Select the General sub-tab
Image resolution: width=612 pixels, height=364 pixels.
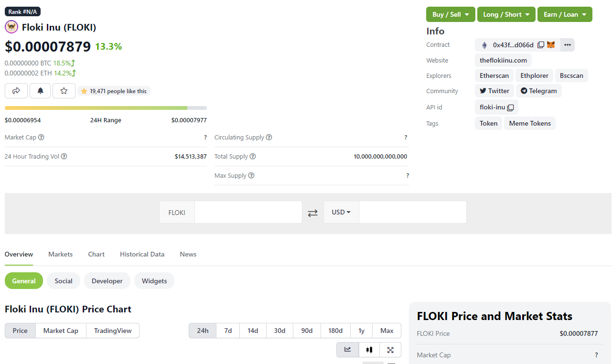24,281
